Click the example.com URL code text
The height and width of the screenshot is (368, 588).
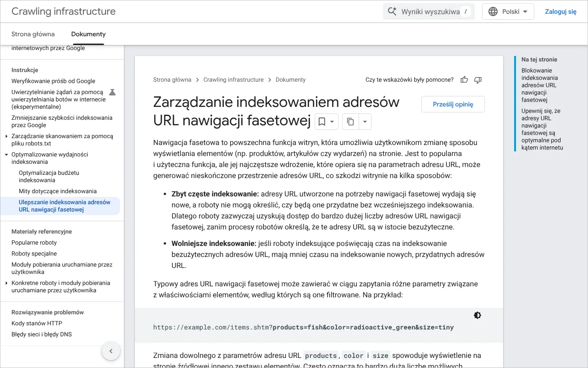pyautogui.click(x=304, y=327)
